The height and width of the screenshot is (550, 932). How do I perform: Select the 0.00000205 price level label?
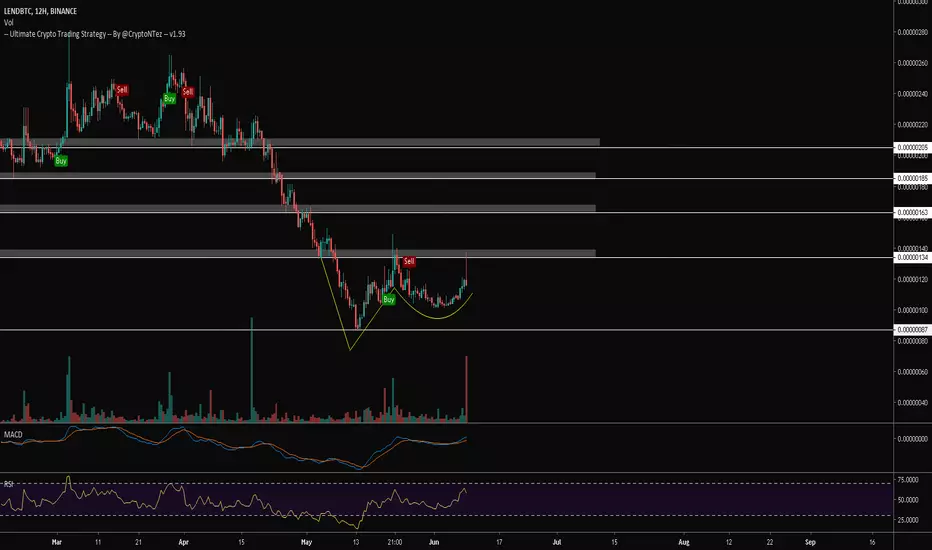pos(912,147)
